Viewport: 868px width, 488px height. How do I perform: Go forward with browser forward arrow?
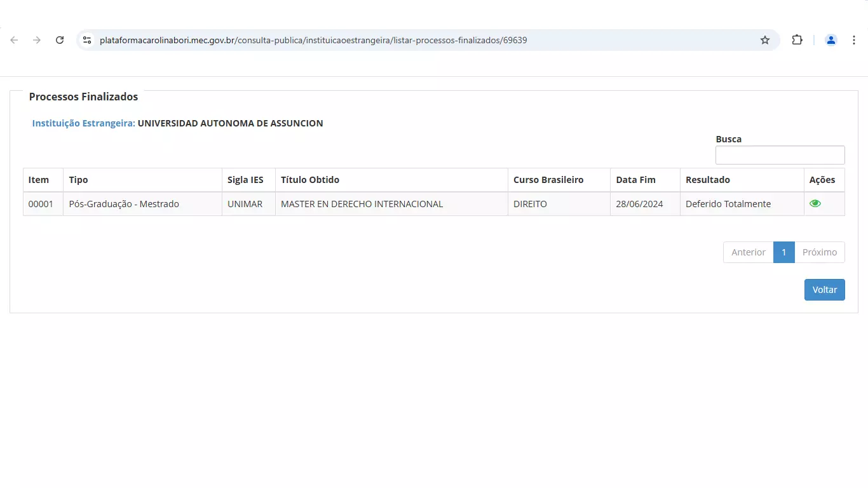pos(37,40)
